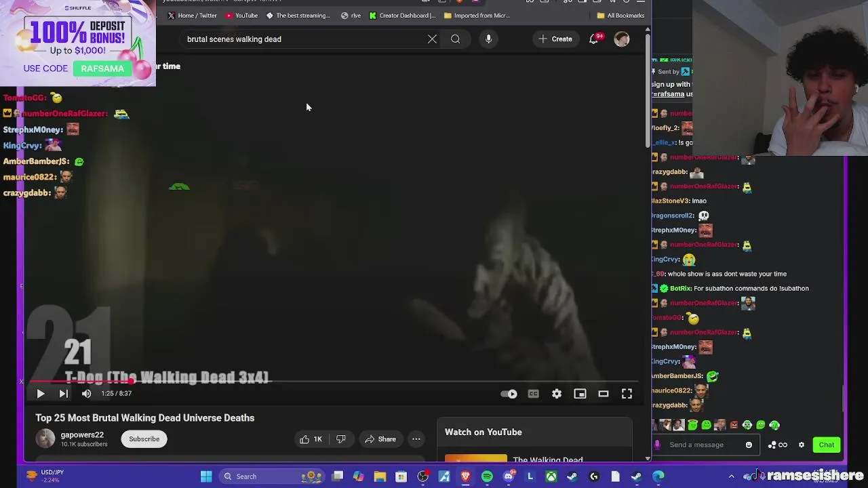Open Spotify from the taskbar
The width and height of the screenshot is (868, 488).
487,476
